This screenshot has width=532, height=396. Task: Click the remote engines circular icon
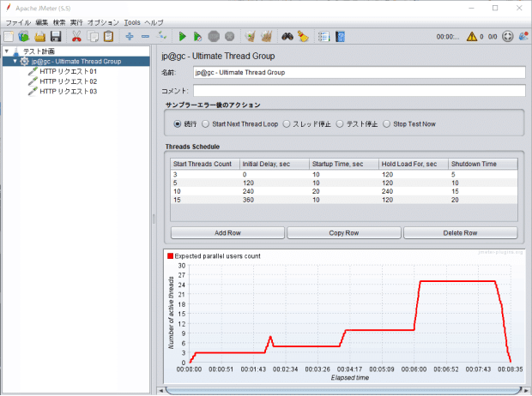click(508, 36)
